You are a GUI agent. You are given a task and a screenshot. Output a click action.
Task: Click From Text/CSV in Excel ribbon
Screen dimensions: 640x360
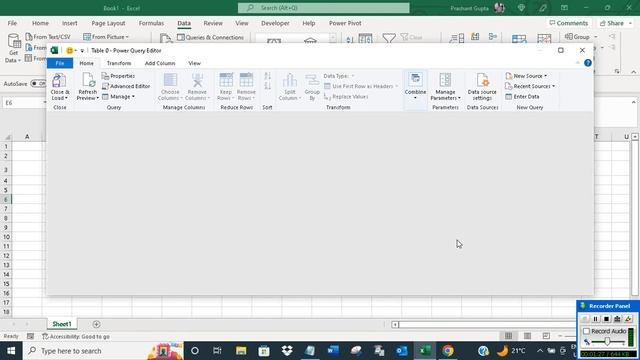click(x=48, y=37)
